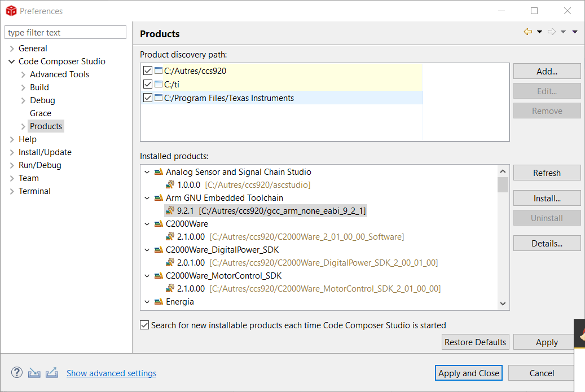Click the Cancel button
This screenshot has width=585, height=392.
[542, 373]
